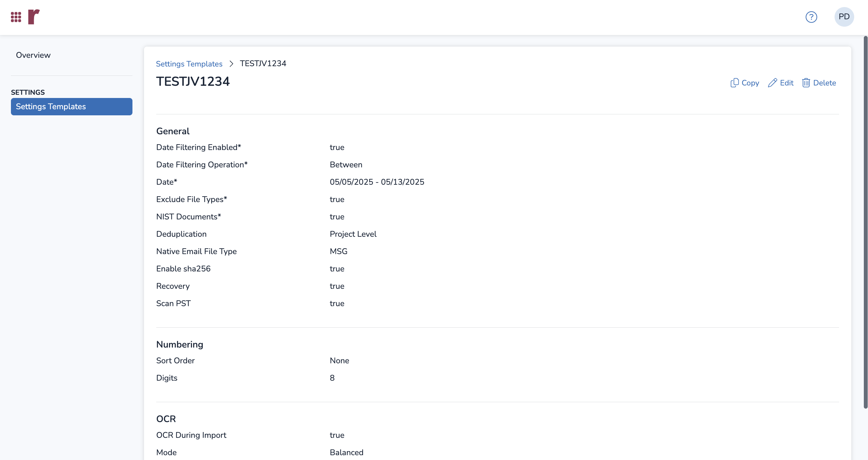
Task: Open the app launcher grid icon
Action: click(16, 17)
